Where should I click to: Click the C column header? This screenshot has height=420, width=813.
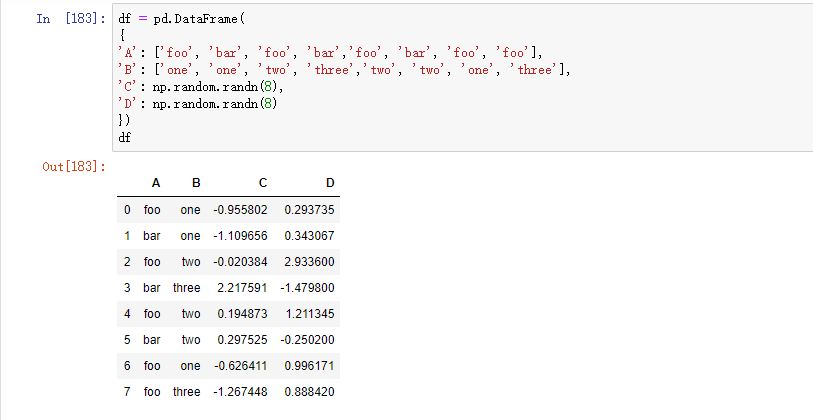tap(262, 183)
